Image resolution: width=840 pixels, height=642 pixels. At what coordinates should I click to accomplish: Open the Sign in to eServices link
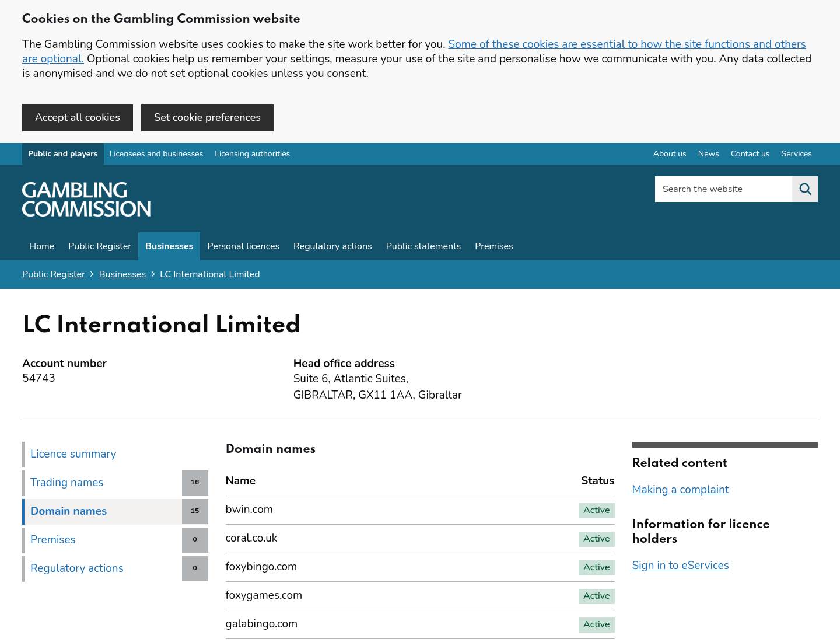(x=681, y=566)
